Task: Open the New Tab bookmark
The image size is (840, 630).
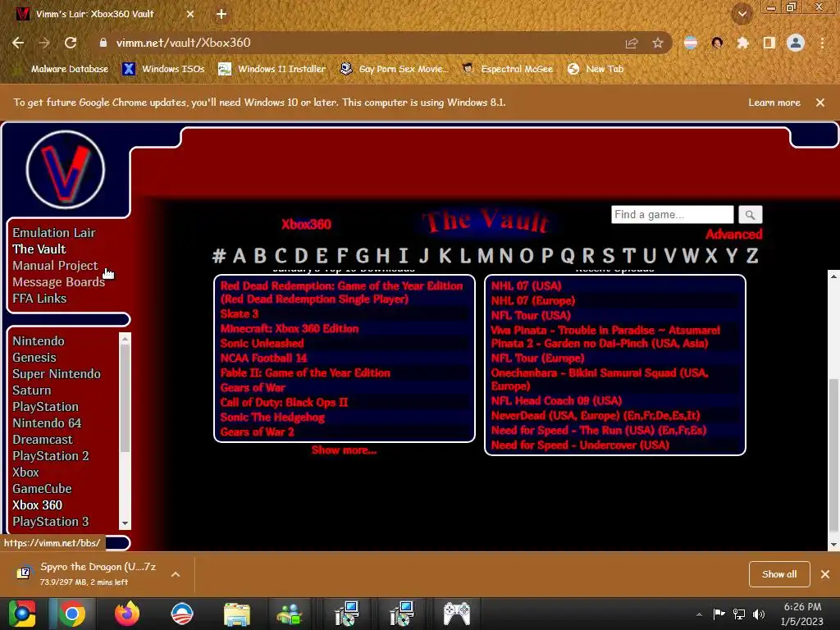Action: [x=596, y=69]
